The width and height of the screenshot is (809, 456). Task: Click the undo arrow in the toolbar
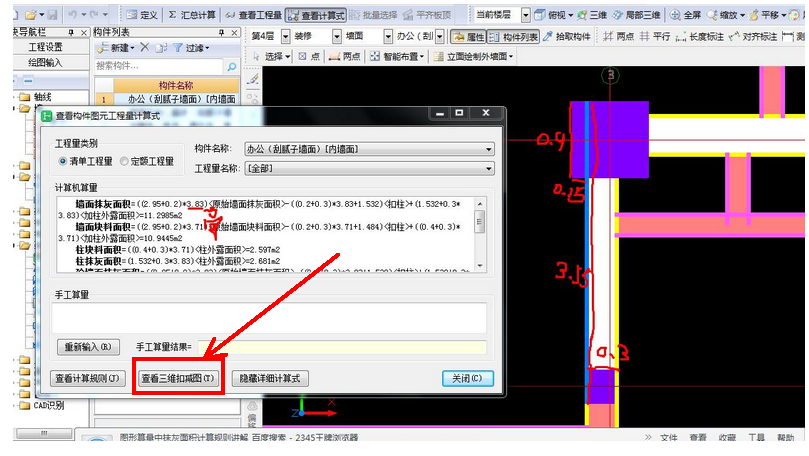point(73,15)
